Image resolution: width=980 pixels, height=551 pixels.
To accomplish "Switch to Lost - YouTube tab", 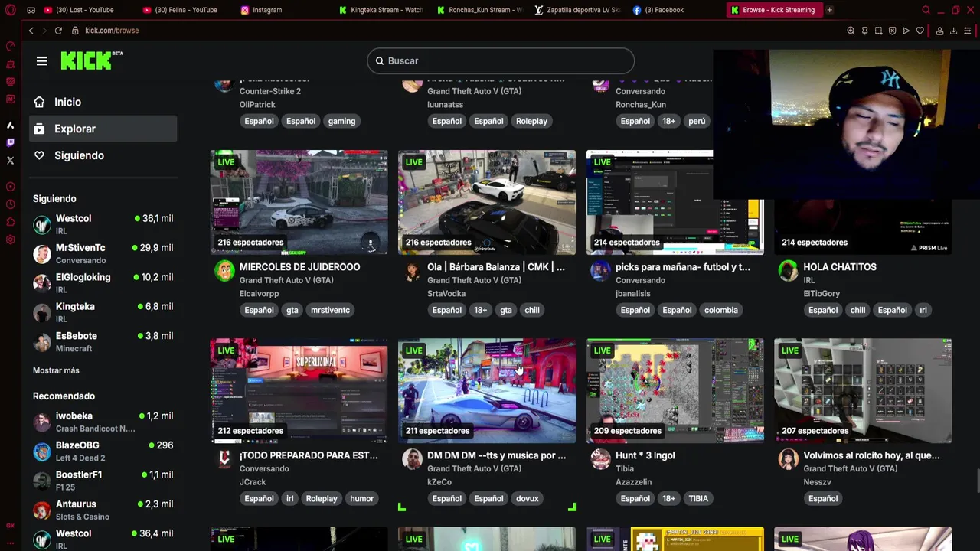I will click(84, 10).
